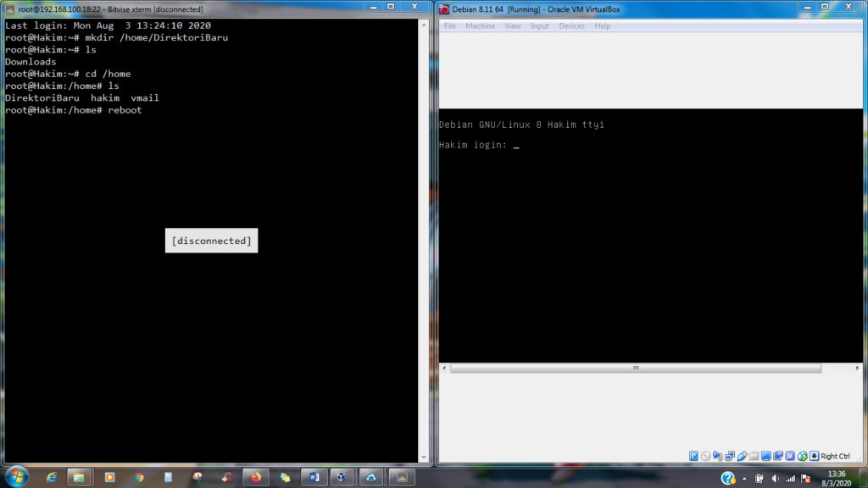Click 'DirektoriBaru' in the ls output
This screenshot has height=488, width=868.
42,98
